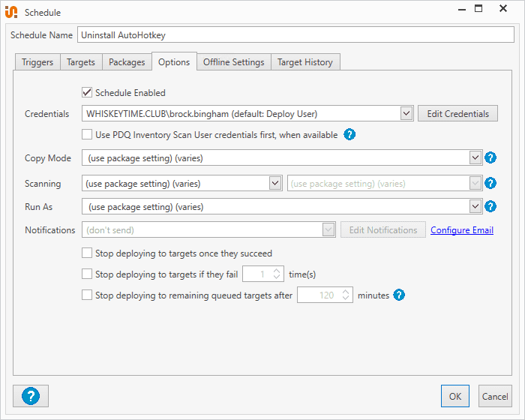Confirm the schedule with OK

coord(455,396)
